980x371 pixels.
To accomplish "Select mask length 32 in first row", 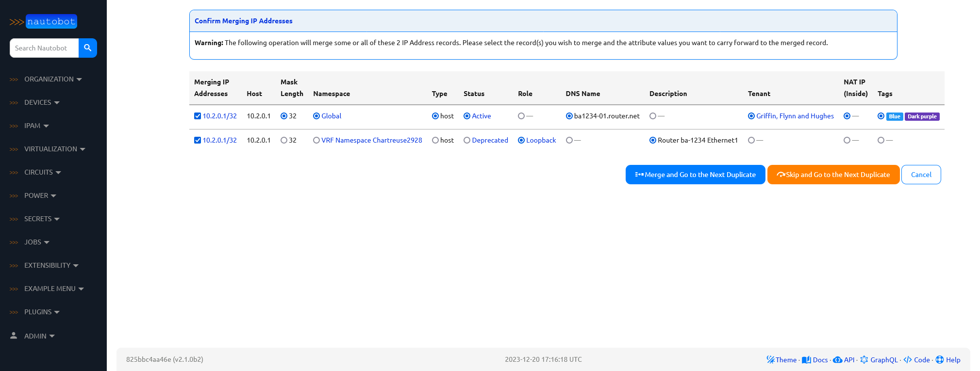I will coord(284,116).
